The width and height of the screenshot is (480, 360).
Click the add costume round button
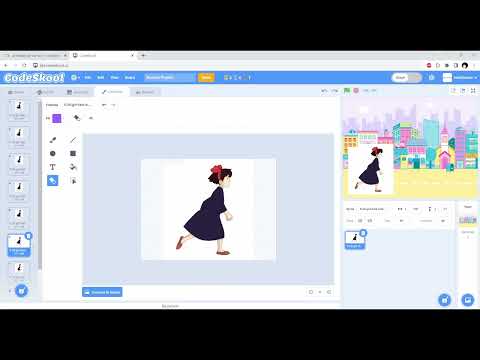pos(21,291)
